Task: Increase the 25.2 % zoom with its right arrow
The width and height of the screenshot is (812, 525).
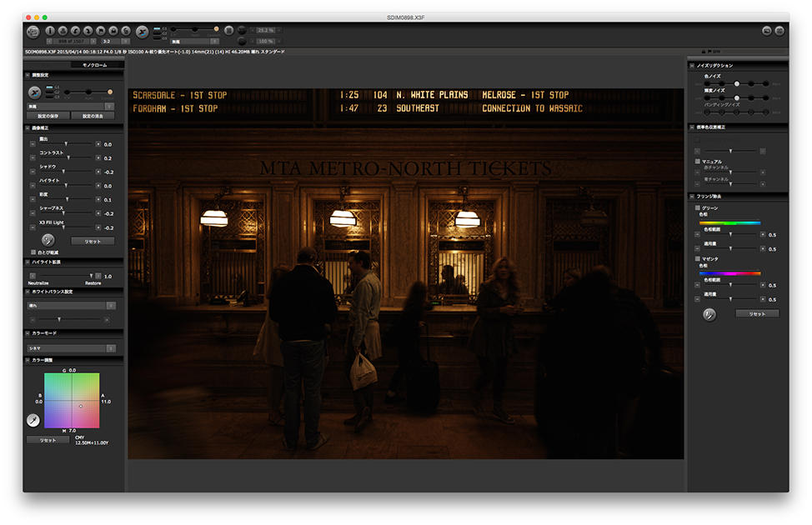Action: click(x=279, y=30)
